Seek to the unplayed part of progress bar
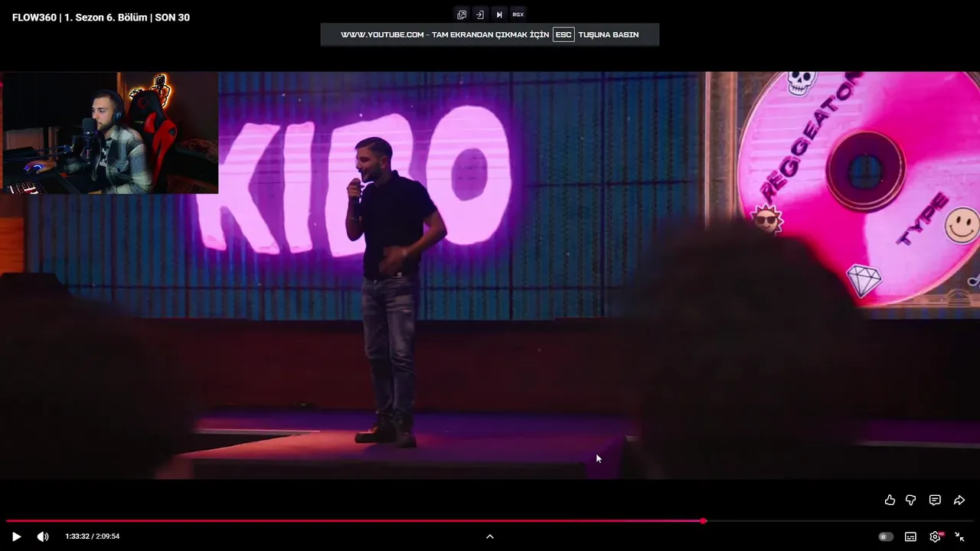This screenshot has width=980, height=551. click(x=840, y=521)
